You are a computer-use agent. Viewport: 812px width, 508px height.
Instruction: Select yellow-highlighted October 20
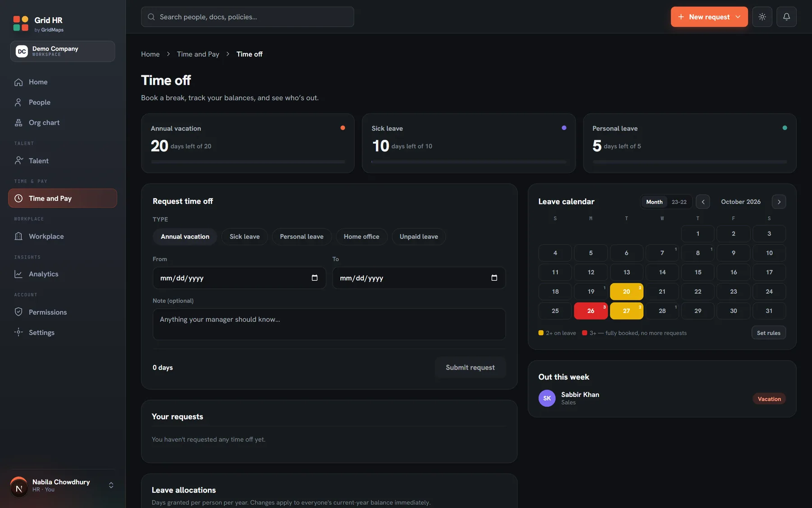pyautogui.click(x=627, y=291)
